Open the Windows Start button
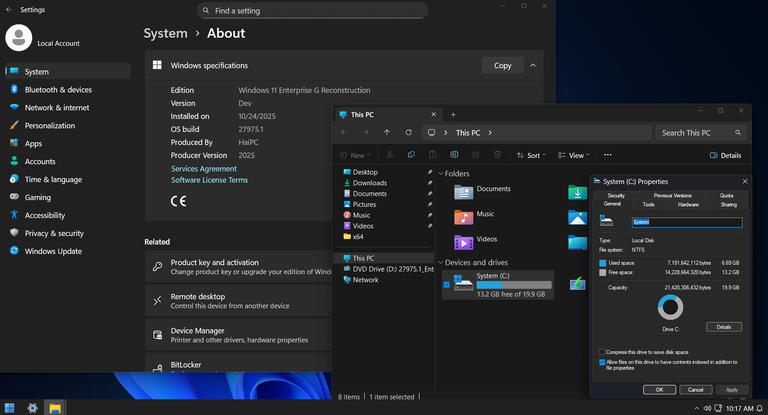Screen dimensions: 768x415 click(9, 408)
